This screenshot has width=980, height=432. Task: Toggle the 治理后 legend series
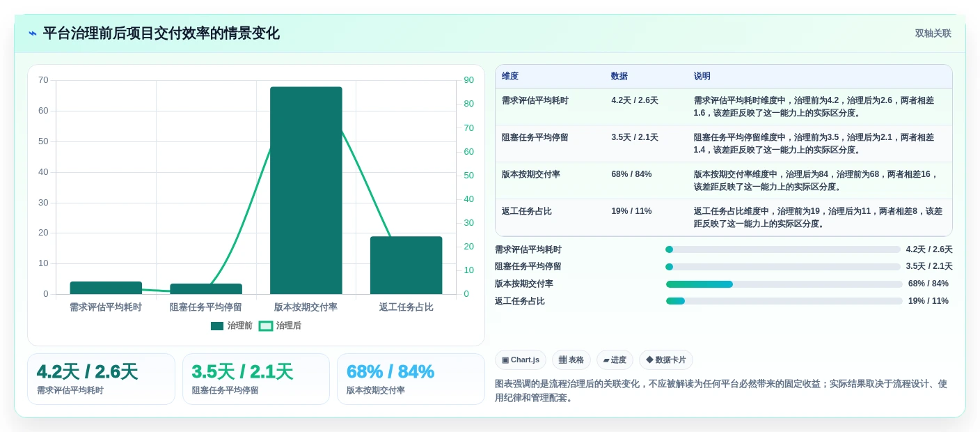[280, 325]
